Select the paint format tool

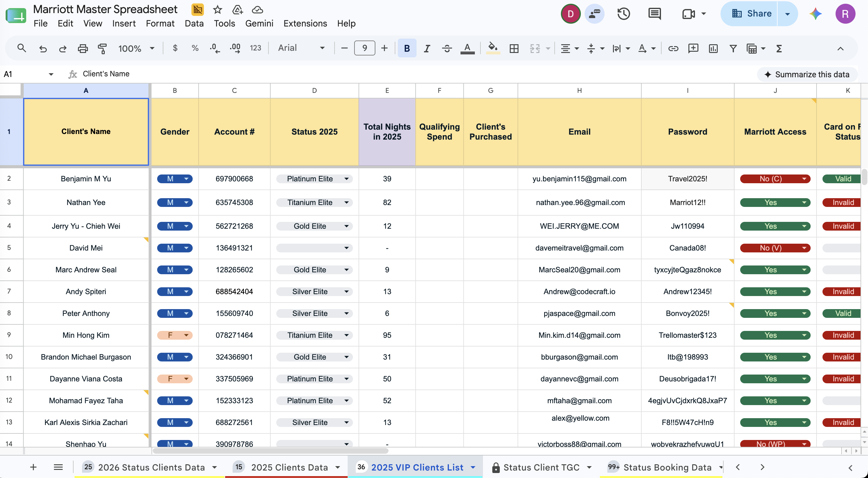point(102,49)
